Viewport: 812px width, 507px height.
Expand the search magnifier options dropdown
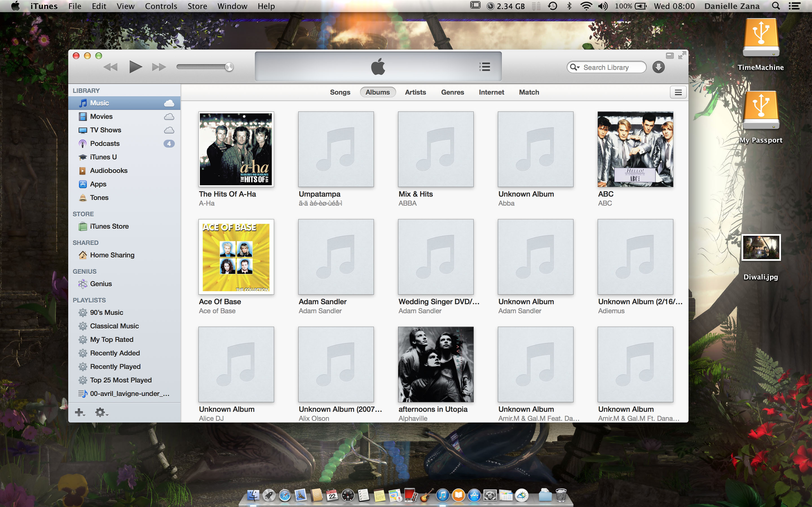pos(575,67)
